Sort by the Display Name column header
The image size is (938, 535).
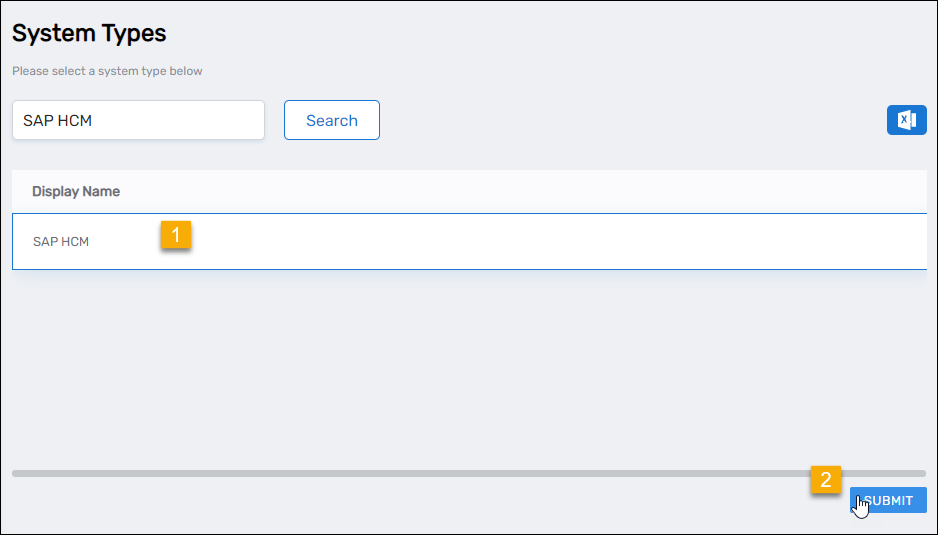(x=76, y=191)
